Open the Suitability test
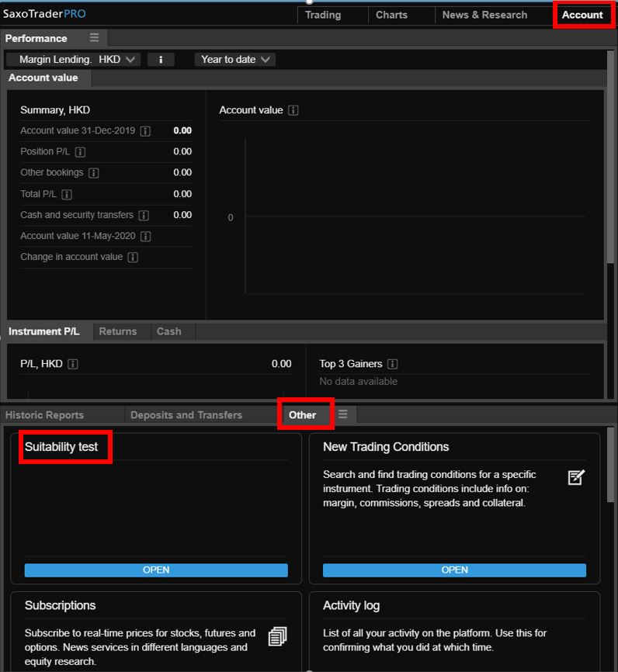618x672 pixels. (x=156, y=570)
